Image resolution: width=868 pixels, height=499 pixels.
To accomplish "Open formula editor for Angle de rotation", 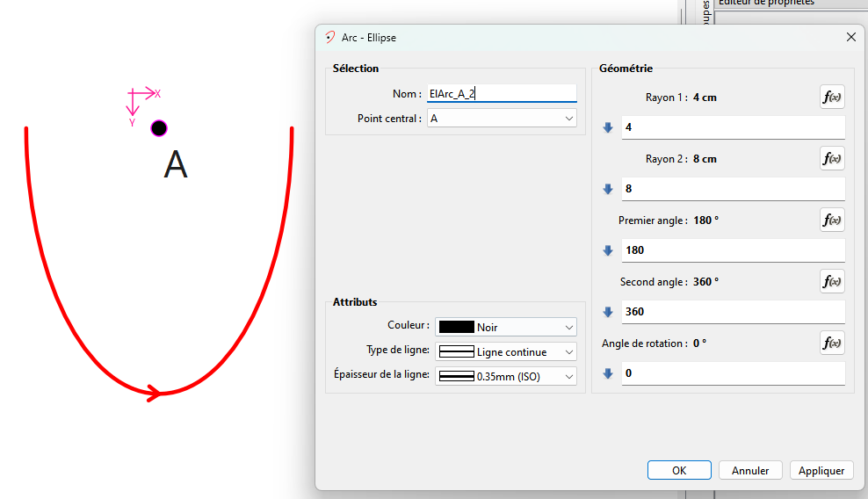I will pos(832,344).
